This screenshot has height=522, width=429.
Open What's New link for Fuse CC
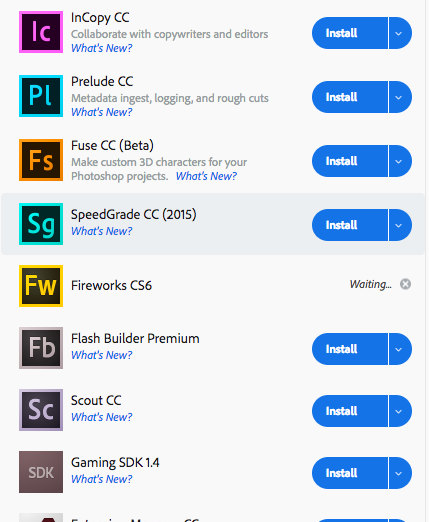(206, 176)
